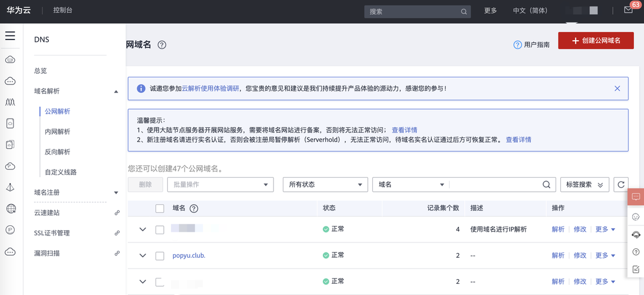Select 反向解析 in sidebar
This screenshot has height=295, width=644.
(58, 152)
